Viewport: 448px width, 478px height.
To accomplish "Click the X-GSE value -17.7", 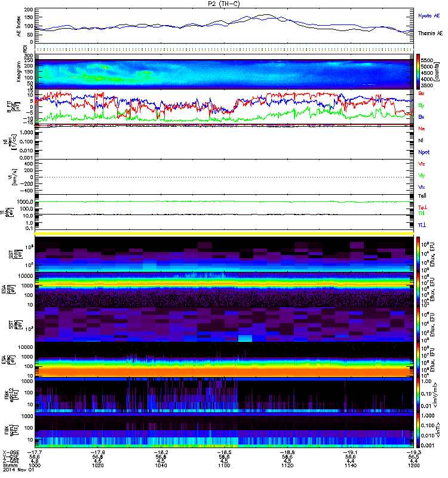I will pyautogui.click(x=35, y=452).
